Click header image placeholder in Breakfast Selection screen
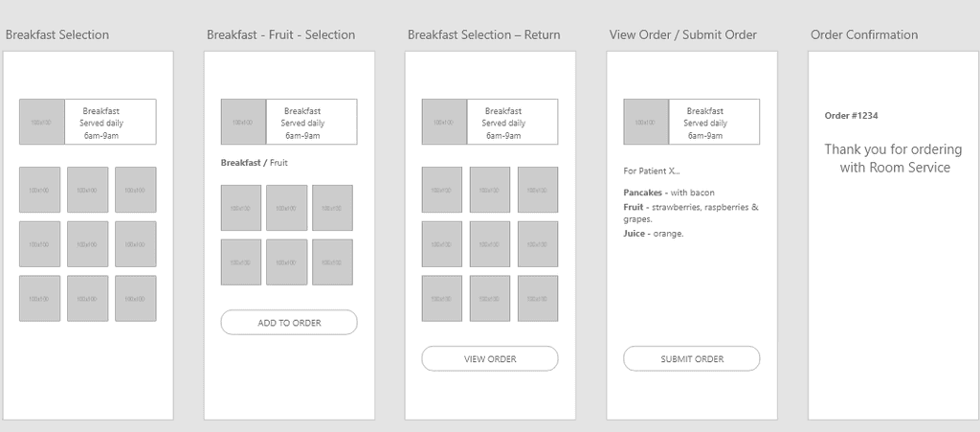Screen dimensions: 980x432 42,122
